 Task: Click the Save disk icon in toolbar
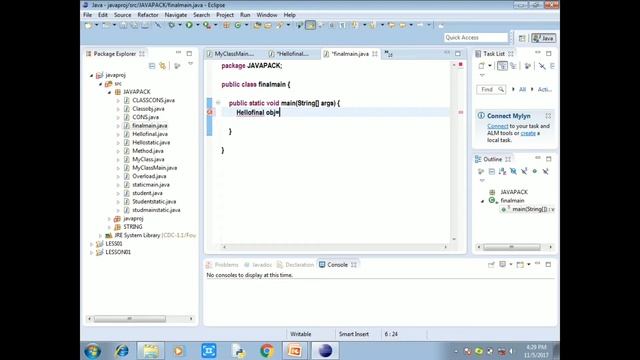[123, 25]
